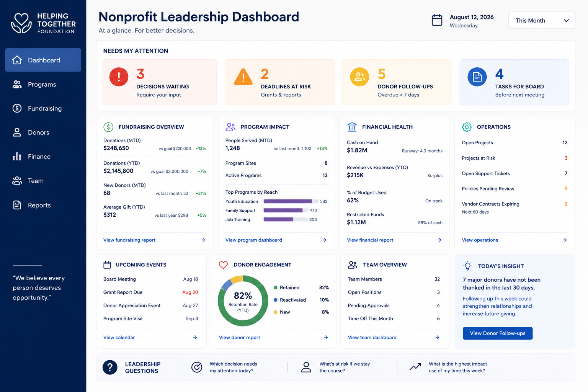Click the home icon beside Dashboard
The image size is (588, 392).
pos(17,60)
